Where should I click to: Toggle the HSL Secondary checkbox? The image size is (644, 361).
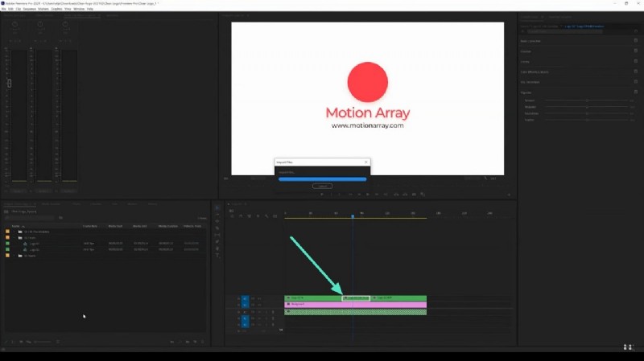pos(636,82)
